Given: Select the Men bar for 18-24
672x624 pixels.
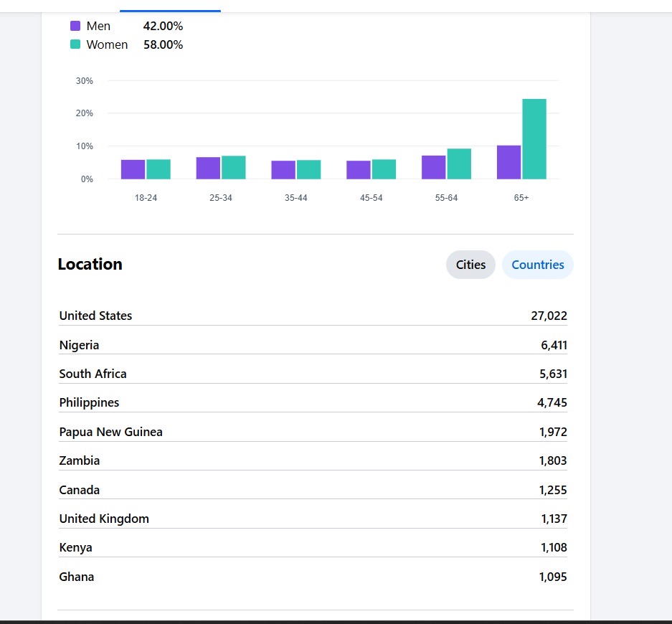Looking at the screenshot, I should (133, 169).
